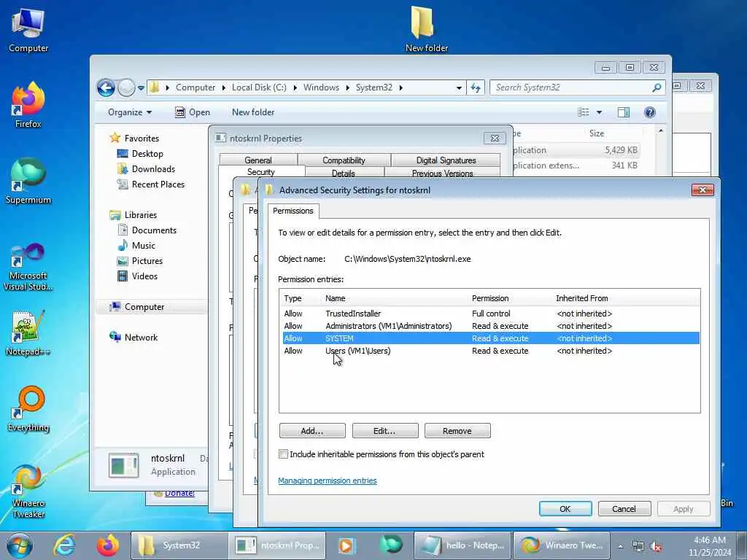Select the SYSTEM permission entry
Screen dimensions: 747x560
[489, 338]
